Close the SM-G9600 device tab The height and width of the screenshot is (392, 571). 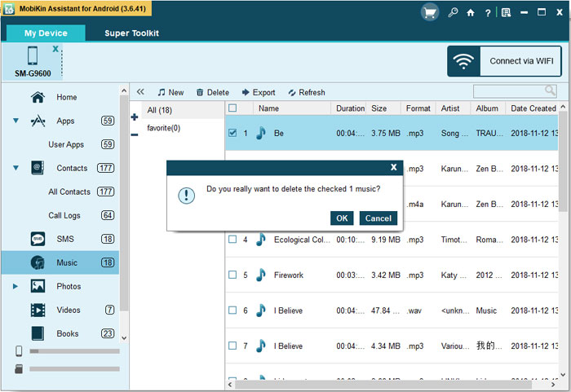pyautogui.click(x=55, y=49)
